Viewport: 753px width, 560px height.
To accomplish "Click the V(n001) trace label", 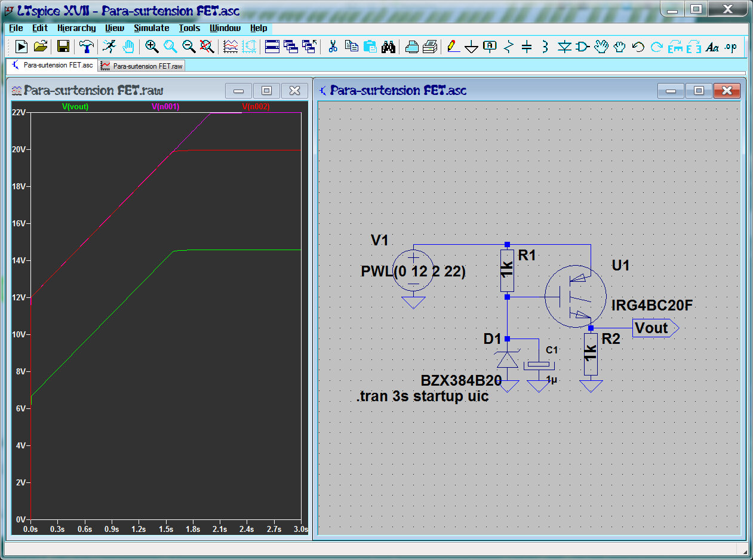I will tap(165, 107).
